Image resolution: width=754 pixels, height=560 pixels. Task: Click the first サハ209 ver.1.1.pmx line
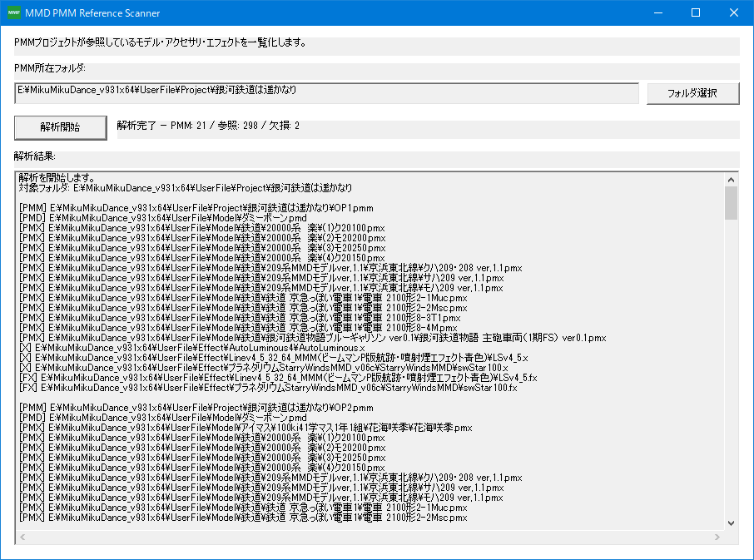[261, 278]
